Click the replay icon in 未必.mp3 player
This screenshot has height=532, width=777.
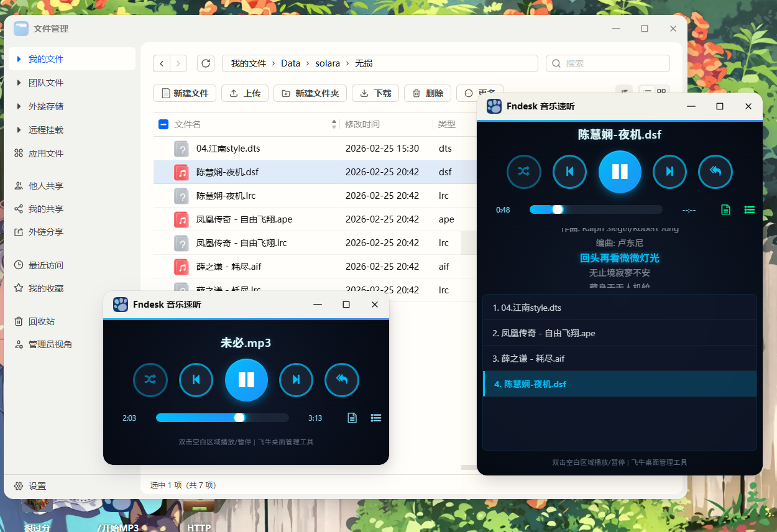(342, 380)
